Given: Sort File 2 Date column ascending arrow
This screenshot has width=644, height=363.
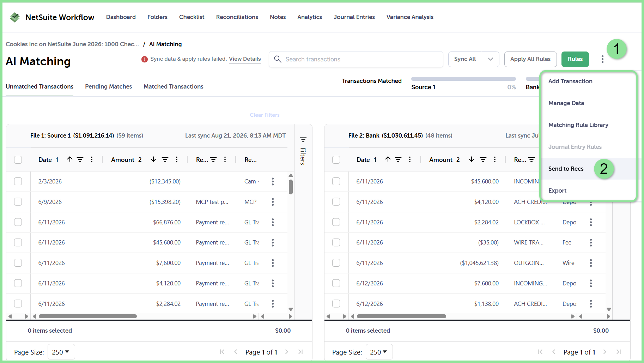Looking at the screenshot, I should click(388, 159).
